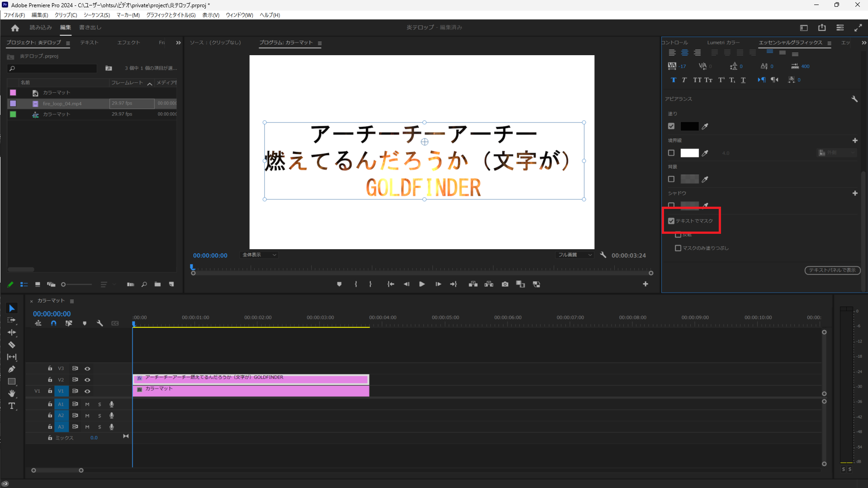Image resolution: width=868 pixels, height=488 pixels.
Task: Open the Quick Export share icon
Action: tap(822, 28)
